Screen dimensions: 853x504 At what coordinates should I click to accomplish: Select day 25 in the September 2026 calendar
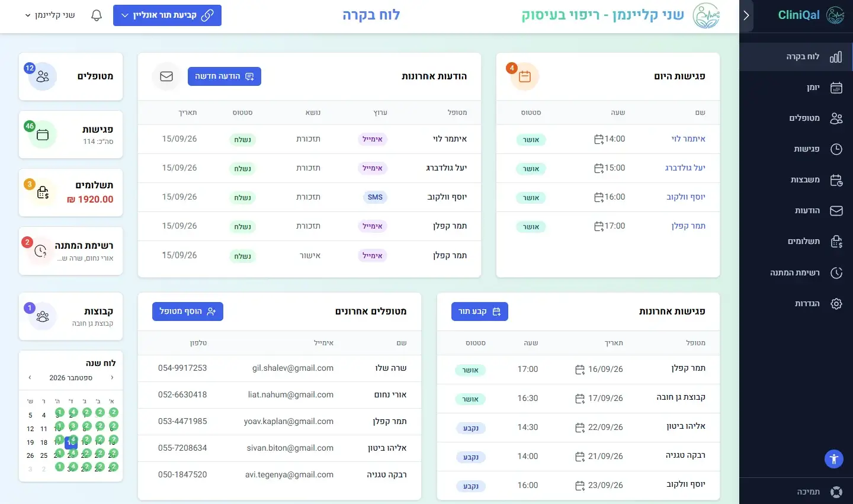click(44, 456)
